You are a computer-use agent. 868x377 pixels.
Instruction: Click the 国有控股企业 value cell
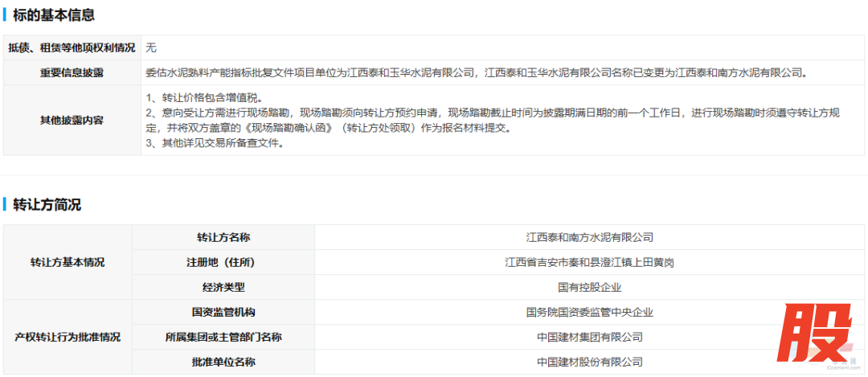click(x=589, y=287)
